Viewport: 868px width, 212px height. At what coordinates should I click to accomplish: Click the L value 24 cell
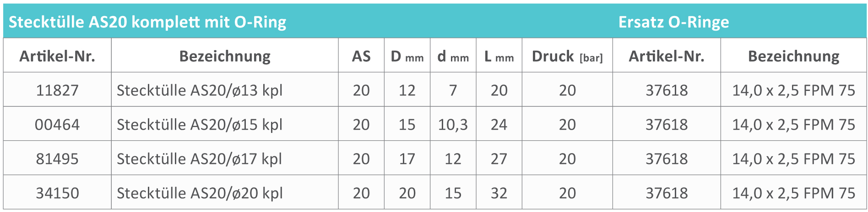click(x=499, y=124)
